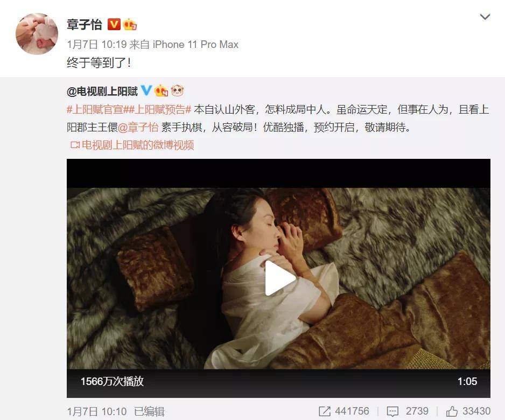Play the trailer video
505x420 pixels.
pyautogui.click(x=279, y=278)
